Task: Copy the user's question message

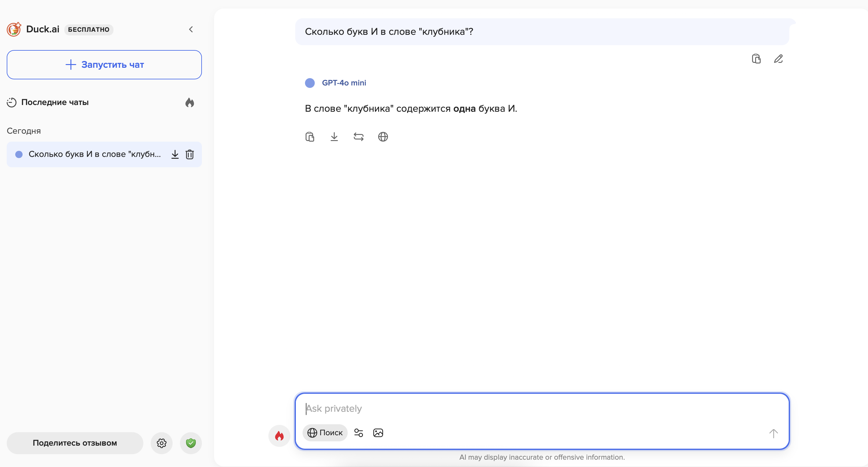Action: click(756, 59)
